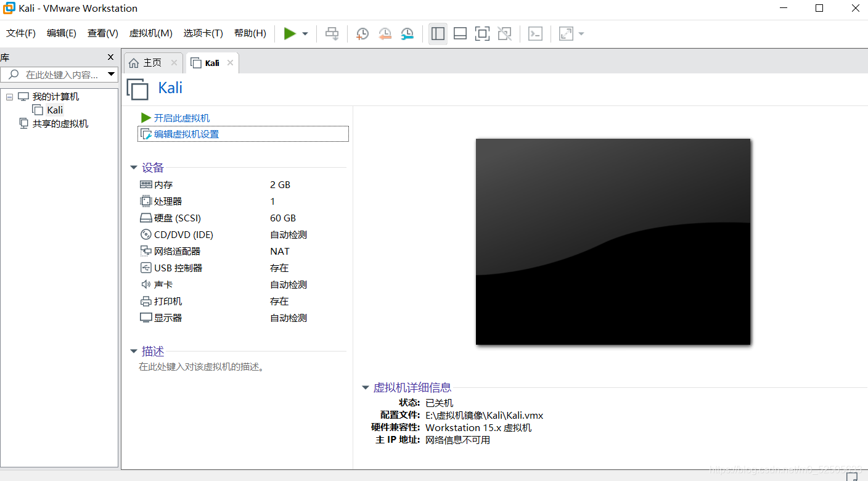The height and width of the screenshot is (481, 868).
Task: Click the stretch guest display icon
Action: tap(566, 34)
